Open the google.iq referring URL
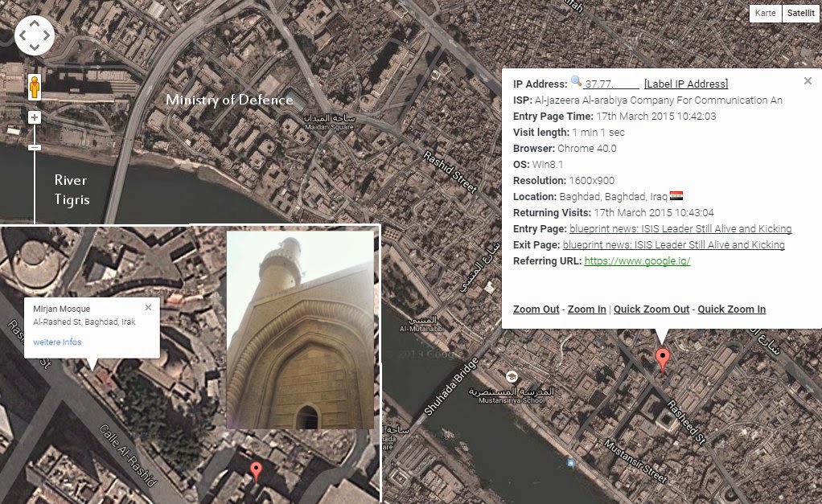Image resolution: width=822 pixels, height=504 pixels. [x=637, y=261]
